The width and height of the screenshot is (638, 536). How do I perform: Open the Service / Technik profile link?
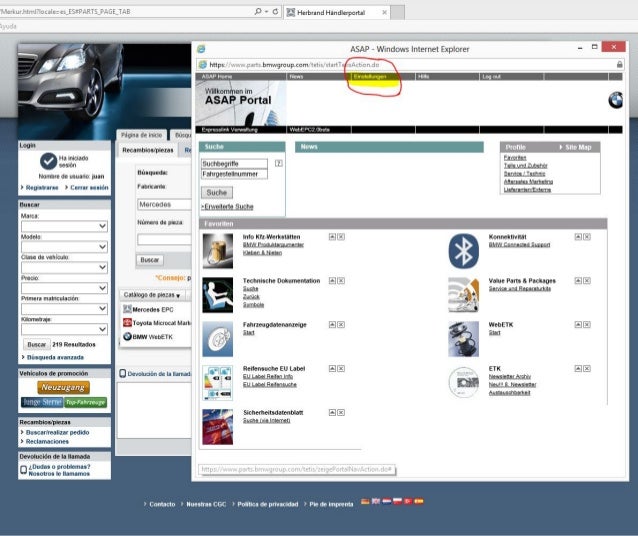point(524,174)
